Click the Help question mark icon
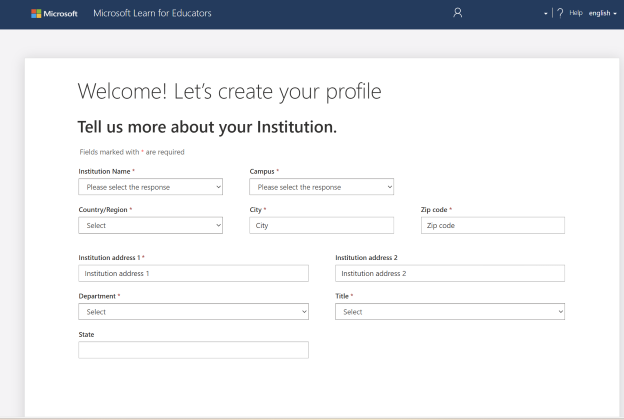624x420 pixels. (x=560, y=14)
